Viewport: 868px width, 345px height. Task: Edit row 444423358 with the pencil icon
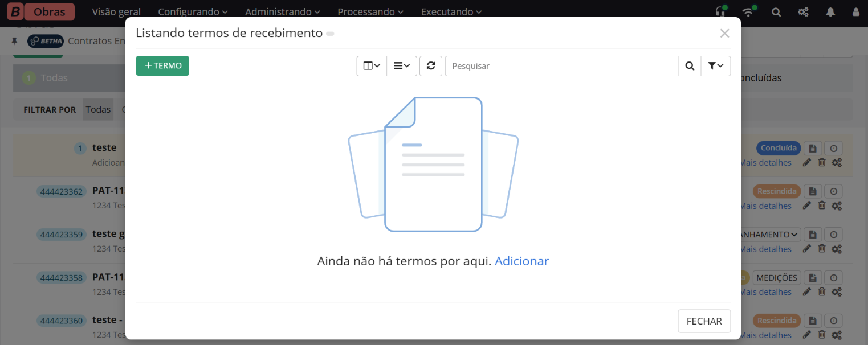tap(806, 291)
